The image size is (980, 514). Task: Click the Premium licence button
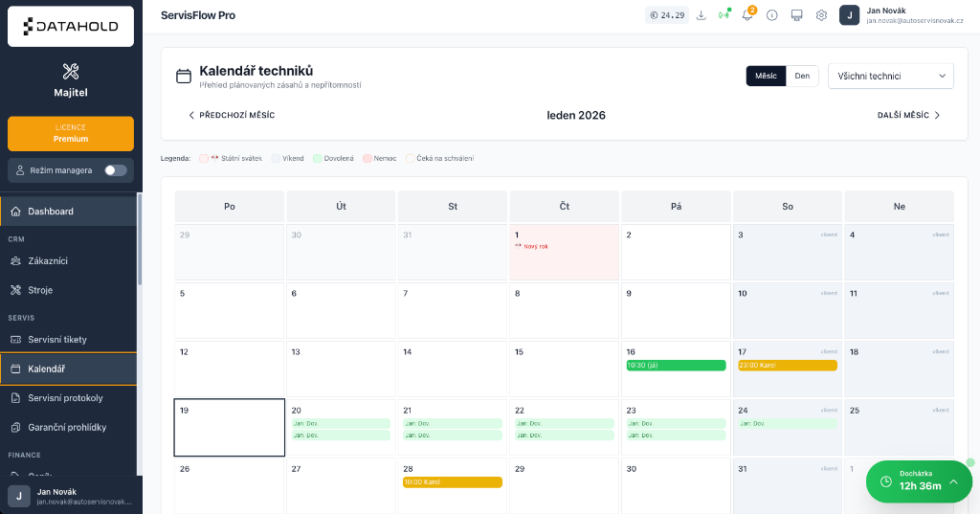(71, 133)
